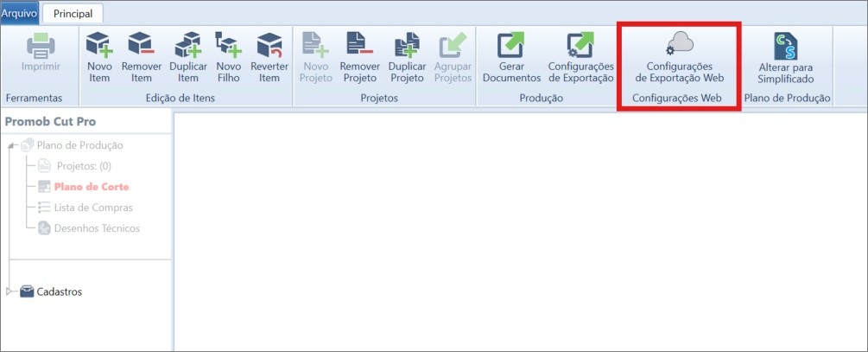The image size is (868, 352).
Task: Click the Reverter Item icon
Action: coord(269,46)
